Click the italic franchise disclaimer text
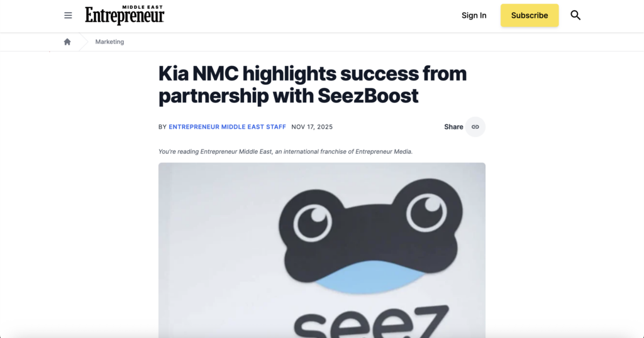This screenshot has height=338, width=644. coord(286,151)
